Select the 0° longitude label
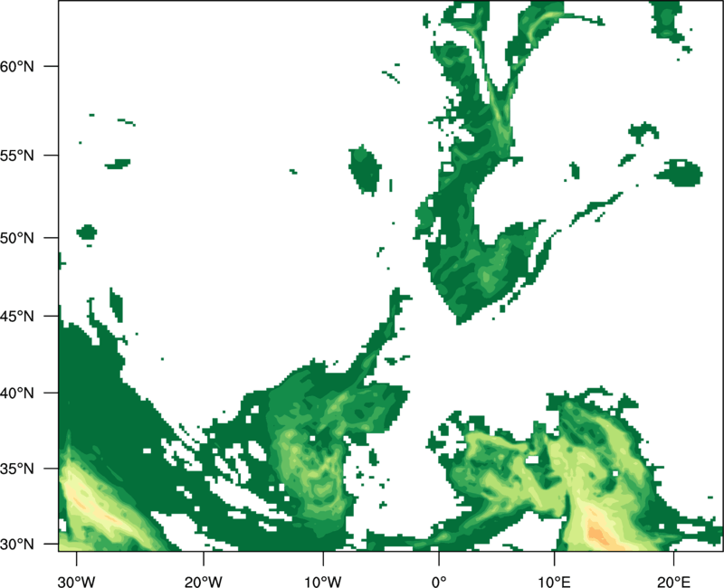Viewport: 724px width, 588px height. click(x=439, y=582)
